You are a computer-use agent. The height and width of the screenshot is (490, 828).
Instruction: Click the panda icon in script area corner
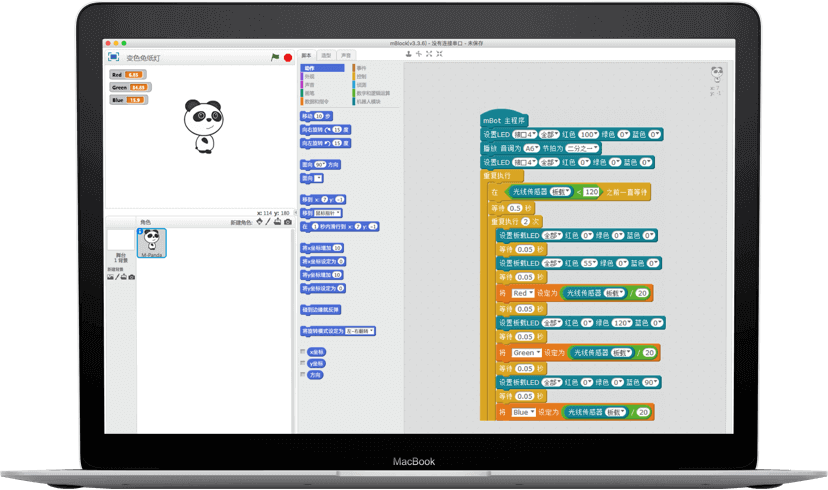click(717, 74)
